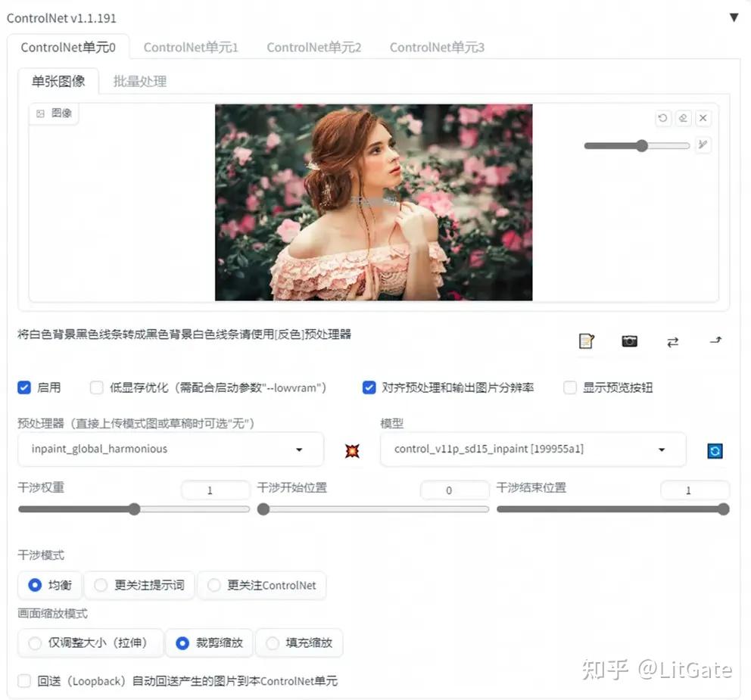Screen dimensions: 751x700
Task: Select the 更关注提示词 radio option
Action: coord(101,585)
